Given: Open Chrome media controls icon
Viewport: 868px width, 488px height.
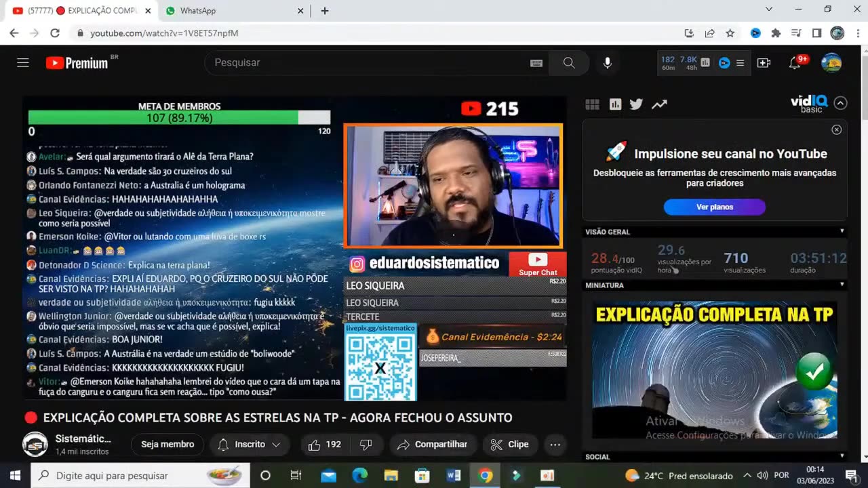Looking at the screenshot, I should coord(796,33).
